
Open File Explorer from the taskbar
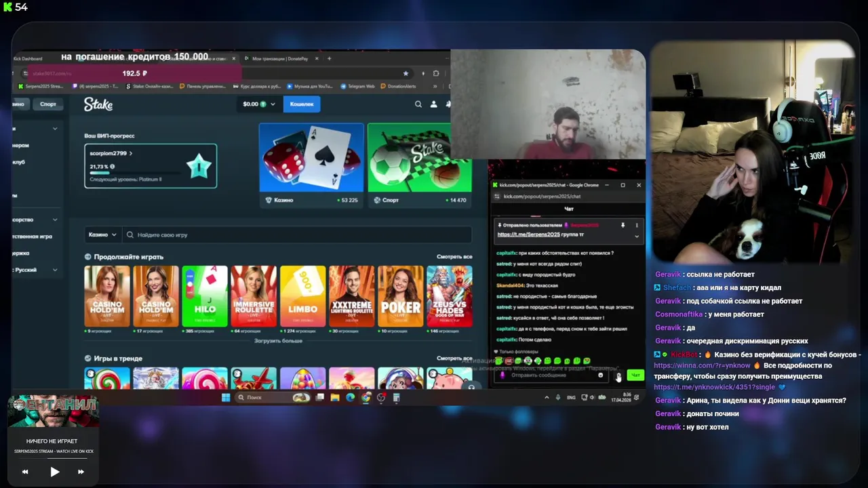pos(335,398)
